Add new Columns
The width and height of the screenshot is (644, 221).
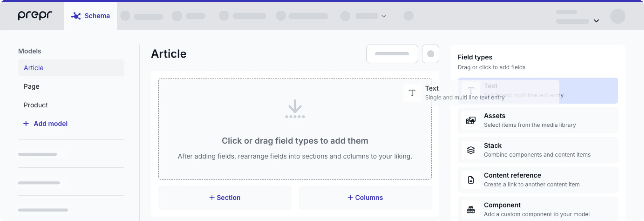coord(365,198)
